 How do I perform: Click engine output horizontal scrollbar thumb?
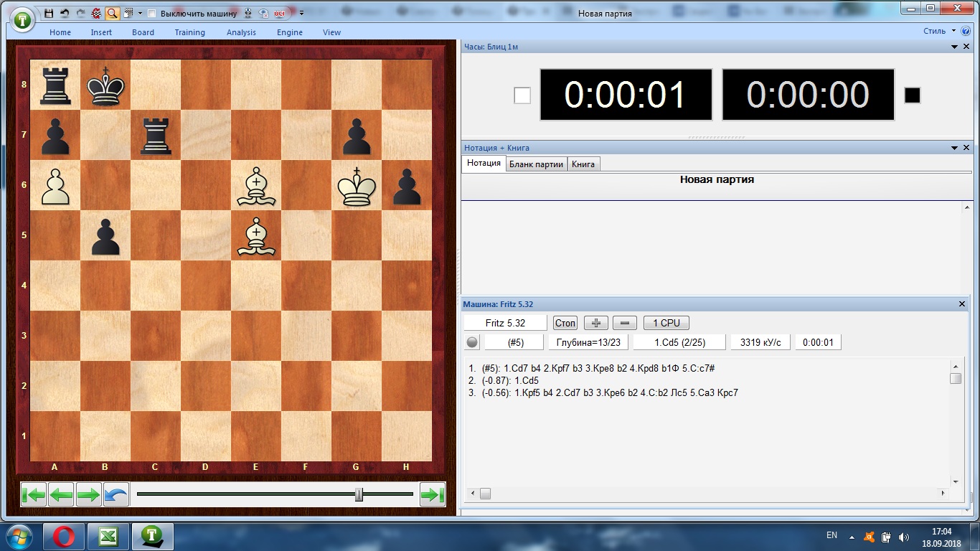485,494
